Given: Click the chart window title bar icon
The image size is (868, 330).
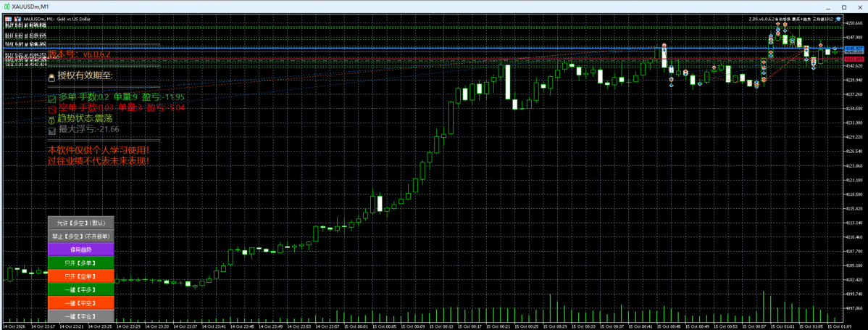Looking at the screenshot, I should 6,7.
